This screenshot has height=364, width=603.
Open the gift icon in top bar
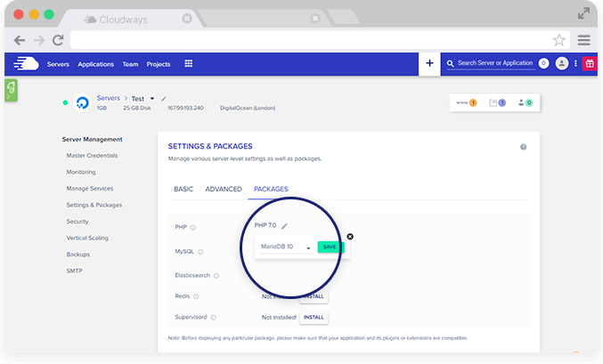click(x=590, y=63)
